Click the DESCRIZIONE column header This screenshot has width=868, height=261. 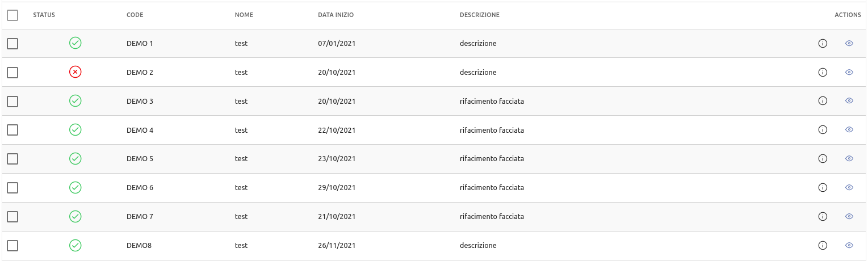click(480, 15)
